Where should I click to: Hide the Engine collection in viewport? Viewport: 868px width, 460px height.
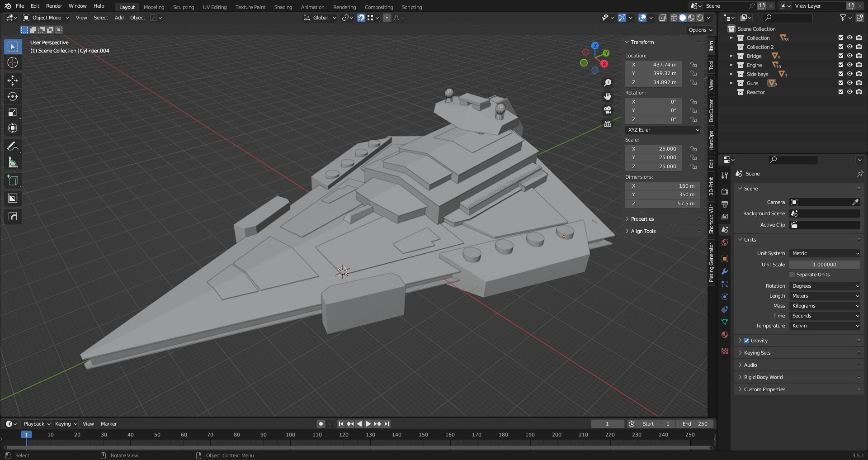tap(849, 65)
